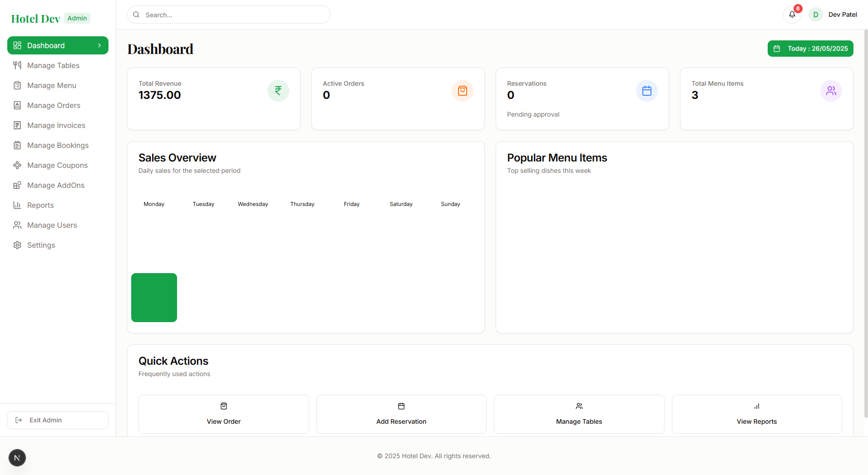868x475 pixels.
Task: Click Exit Admin at sidebar bottom
Action: point(58,420)
